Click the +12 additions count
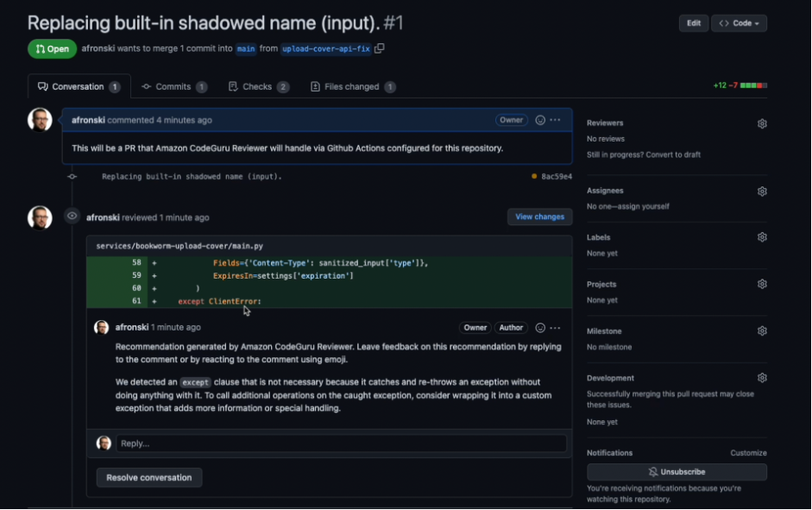The width and height of the screenshot is (812, 510). (720, 85)
